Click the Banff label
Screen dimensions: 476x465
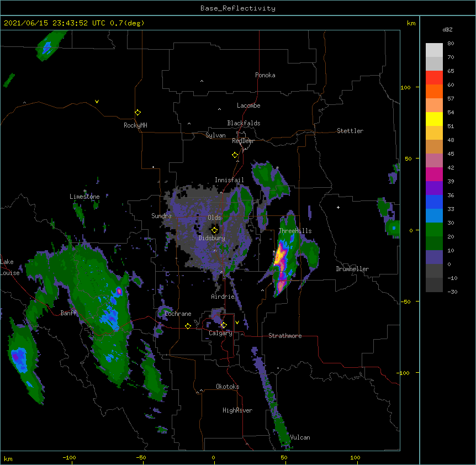coord(68,313)
